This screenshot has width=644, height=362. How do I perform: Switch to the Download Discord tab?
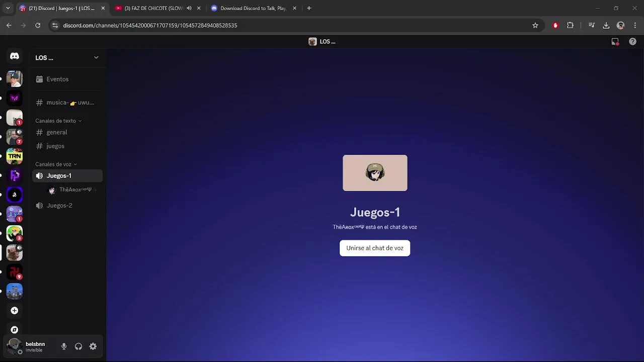pyautogui.click(x=253, y=8)
